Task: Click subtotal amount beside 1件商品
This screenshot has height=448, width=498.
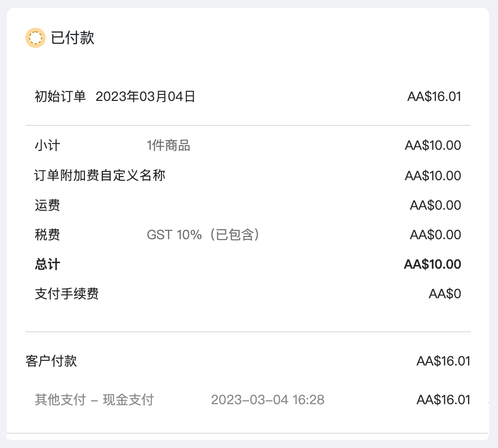Action: [433, 146]
